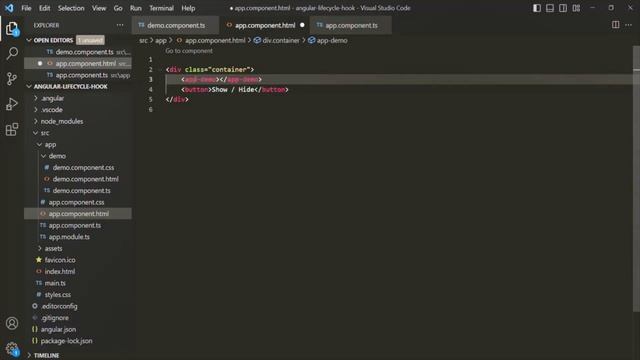Image resolution: width=640 pixels, height=360 pixels.
Task: Open editor More Actions ellipsis
Action: [629, 25]
